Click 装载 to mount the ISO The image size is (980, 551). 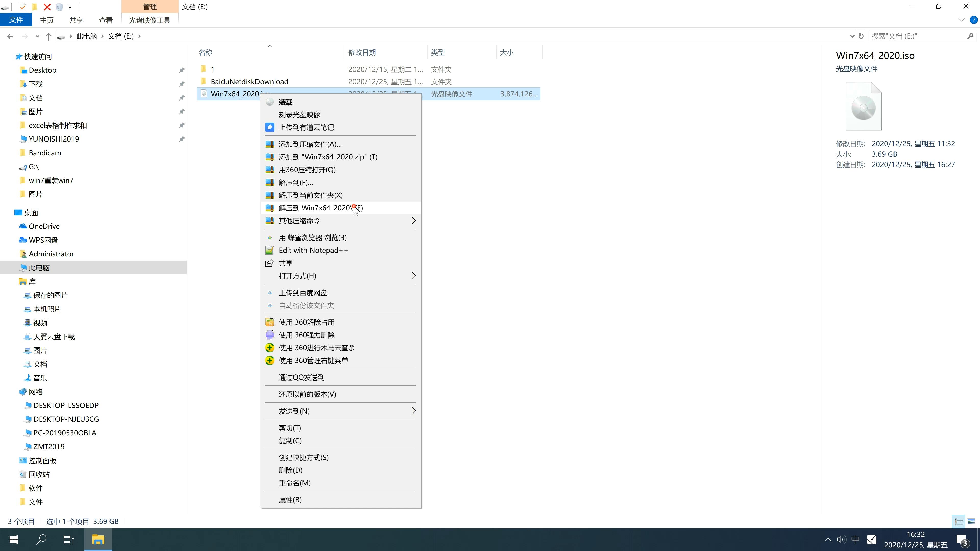pyautogui.click(x=285, y=102)
